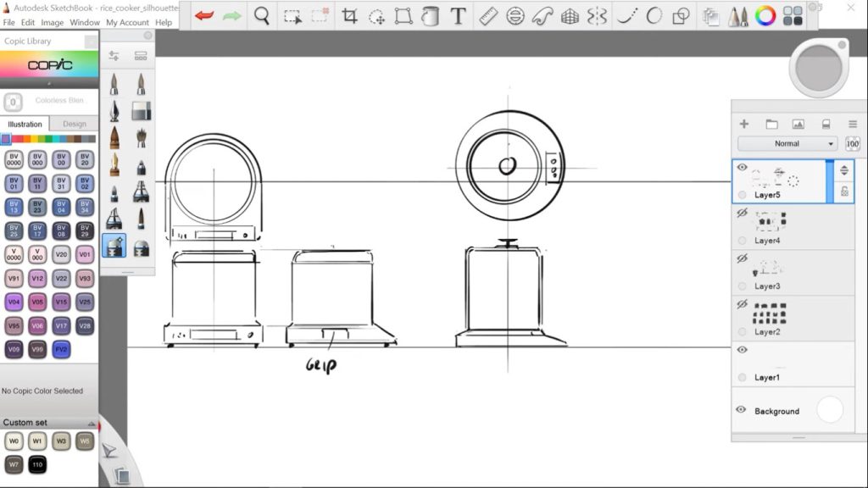Select the Text tool
This screenshot has height=488, width=868.
[x=458, y=16]
